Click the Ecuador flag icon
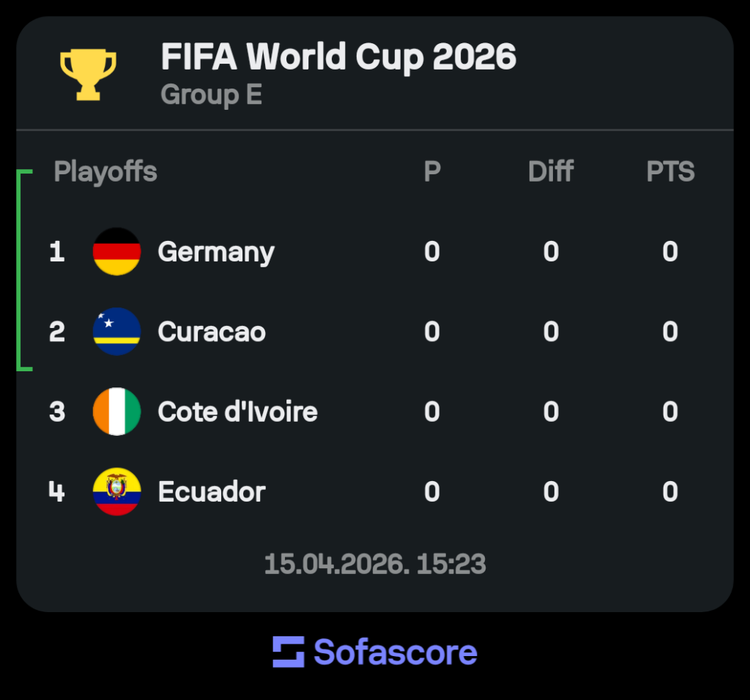 pyautogui.click(x=116, y=491)
